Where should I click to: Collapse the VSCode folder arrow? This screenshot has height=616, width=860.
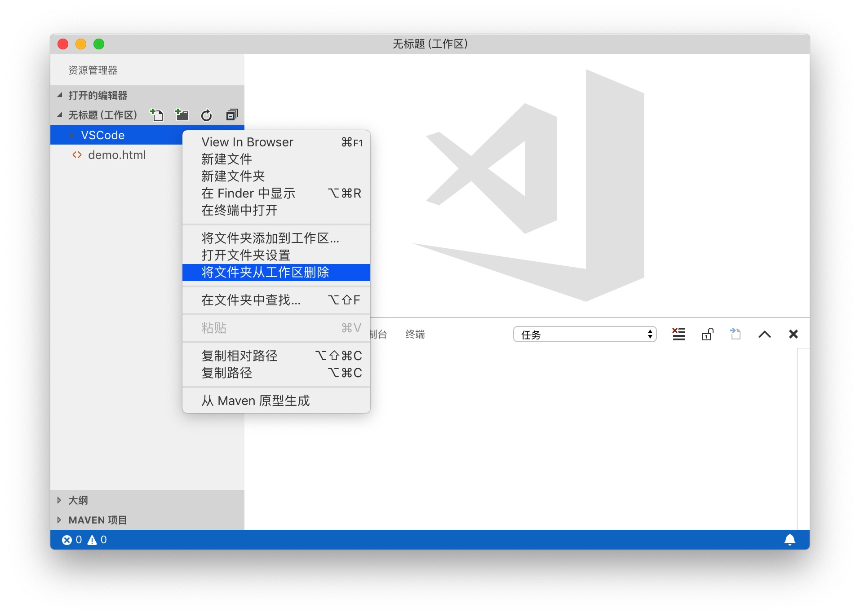[72, 135]
